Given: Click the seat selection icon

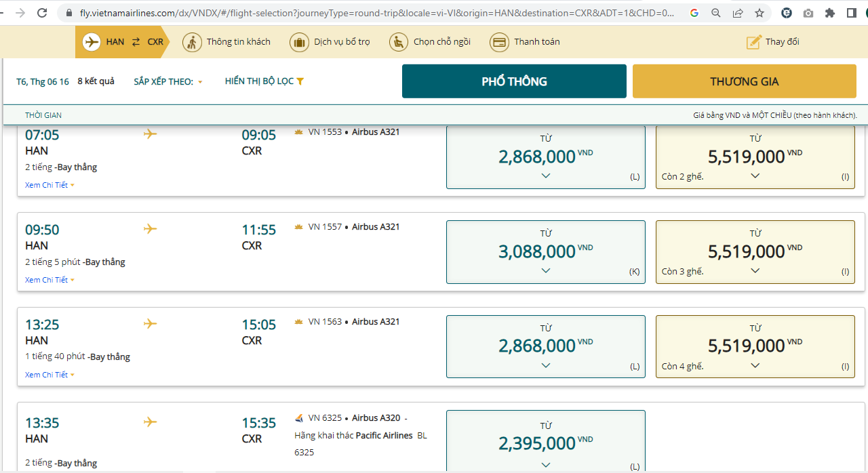Looking at the screenshot, I should tap(399, 42).
